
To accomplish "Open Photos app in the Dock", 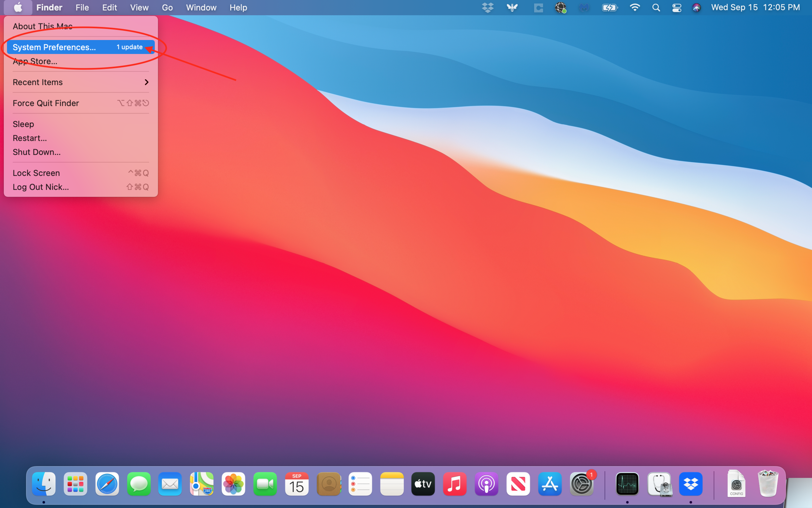I will [233, 484].
